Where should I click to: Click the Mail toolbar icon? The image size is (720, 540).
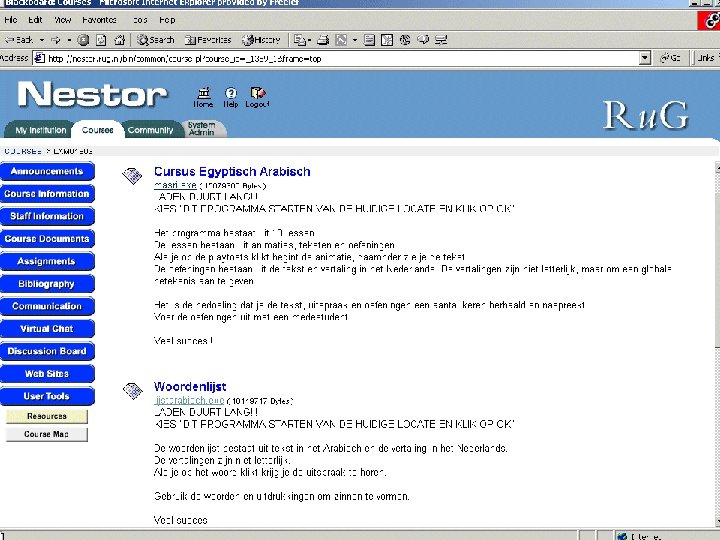click(300, 40)
